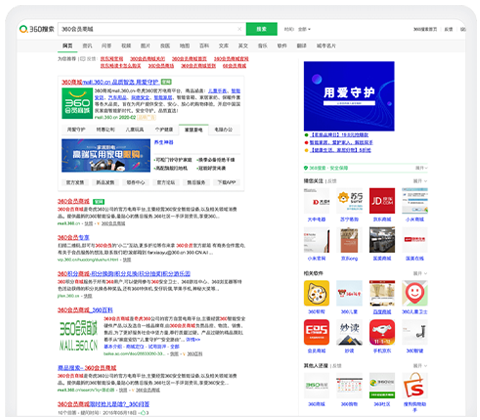Open the red JD.COM logo thumbnail
480x420 pixels.
click(382, 201)
